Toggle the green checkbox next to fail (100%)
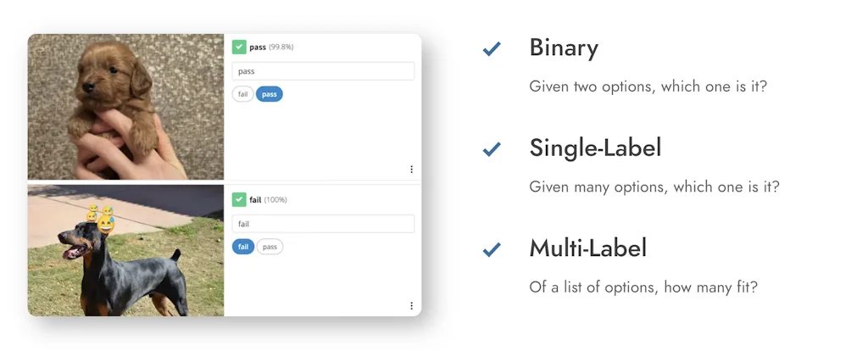Screen dimensions: 868x351 (239, 199)
